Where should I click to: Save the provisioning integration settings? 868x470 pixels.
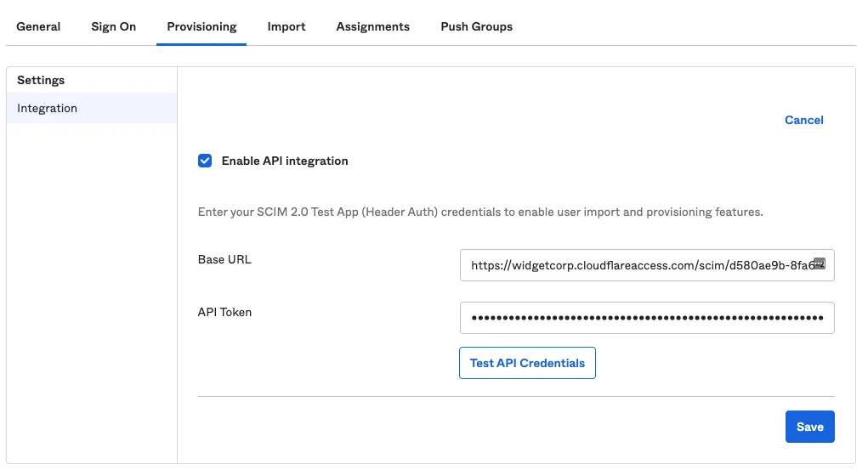(809, 427)
